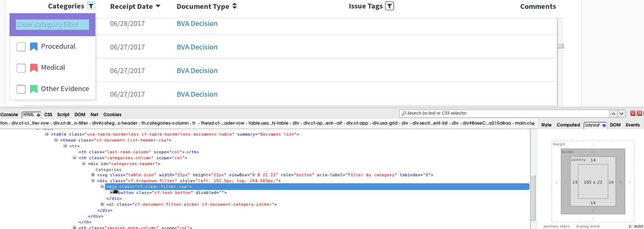Check the Procedural category checkbox

tap(21, 47)
